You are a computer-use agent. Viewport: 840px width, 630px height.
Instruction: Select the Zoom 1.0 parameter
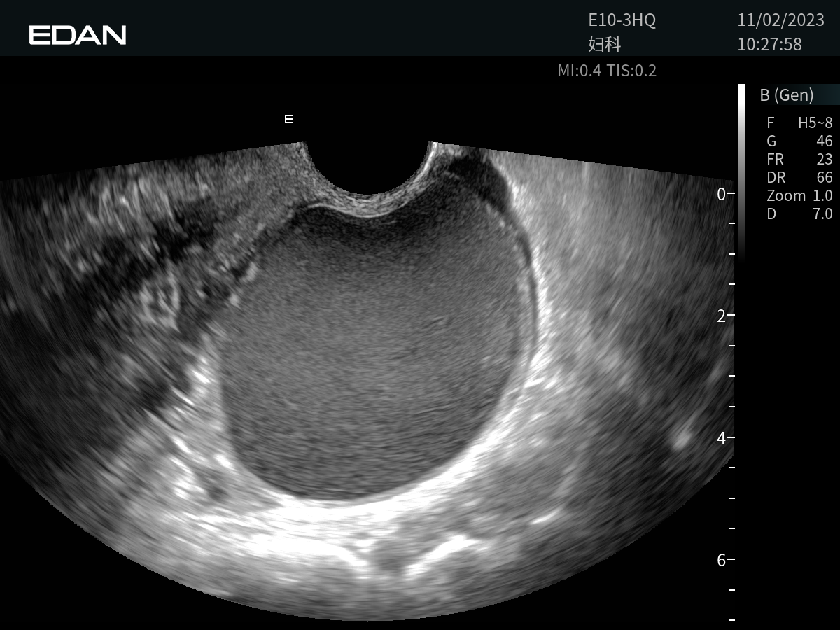coord(799,196)
